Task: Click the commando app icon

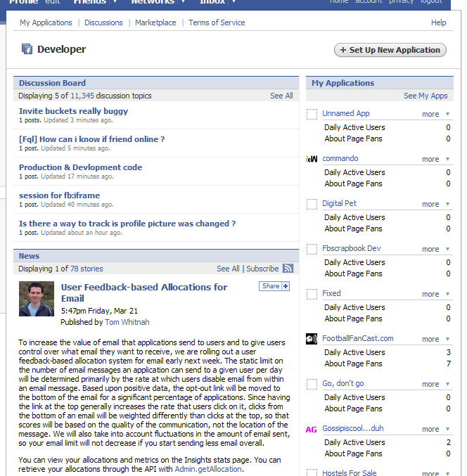Action: pyautogui.click(x=312, y=159)
